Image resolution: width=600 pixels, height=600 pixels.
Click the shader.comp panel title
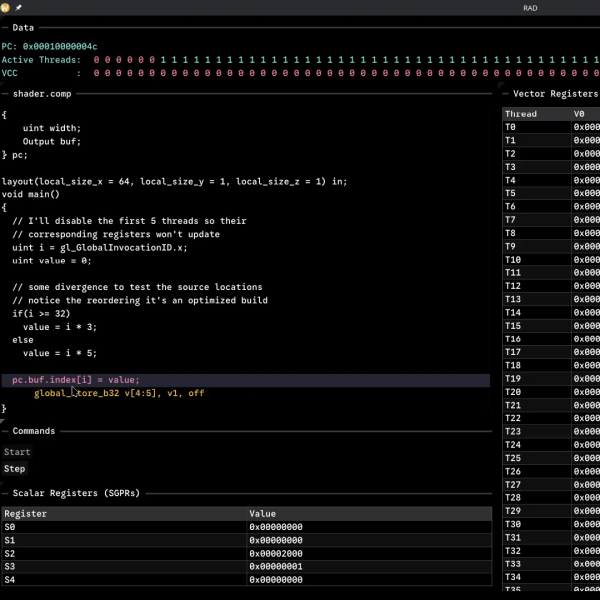[x=40, y=93]
